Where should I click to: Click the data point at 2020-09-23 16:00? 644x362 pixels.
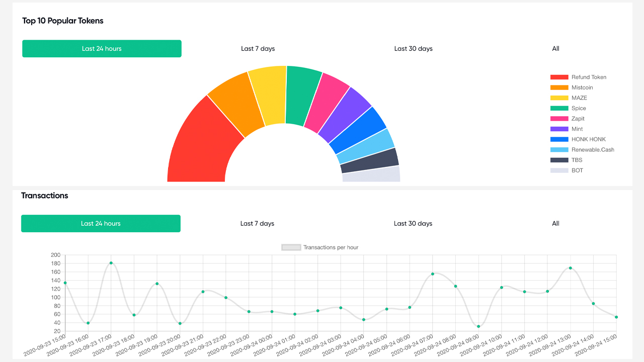88,323
